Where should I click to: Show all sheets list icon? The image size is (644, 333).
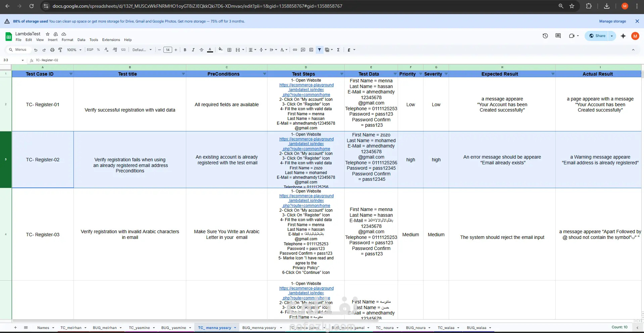pos(26,328)
